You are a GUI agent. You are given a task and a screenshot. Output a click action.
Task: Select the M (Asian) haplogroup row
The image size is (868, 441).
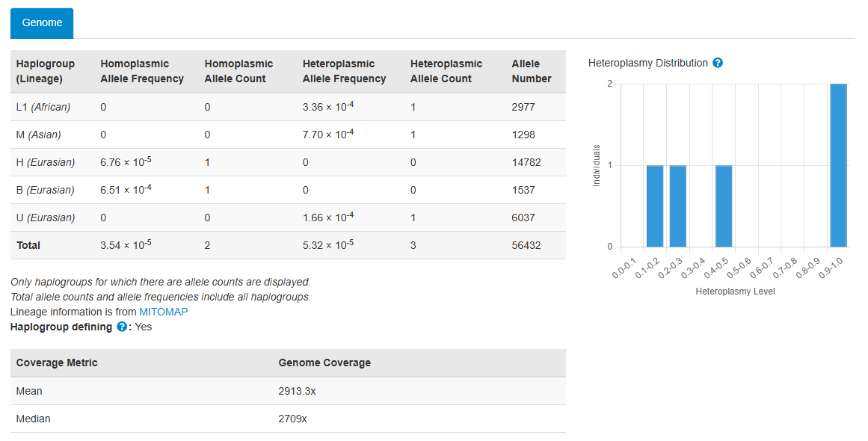[x=39, y=135]
